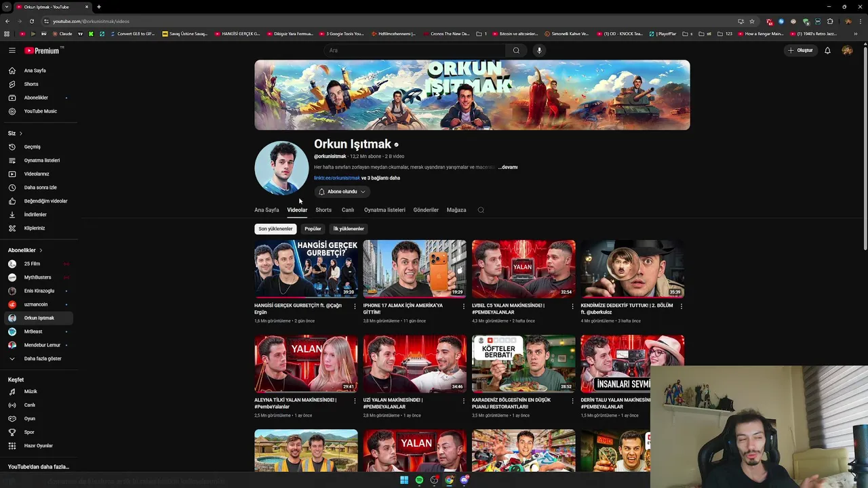
Task: Open YouTube Music in sidebar
Action: tap(40, 111)
